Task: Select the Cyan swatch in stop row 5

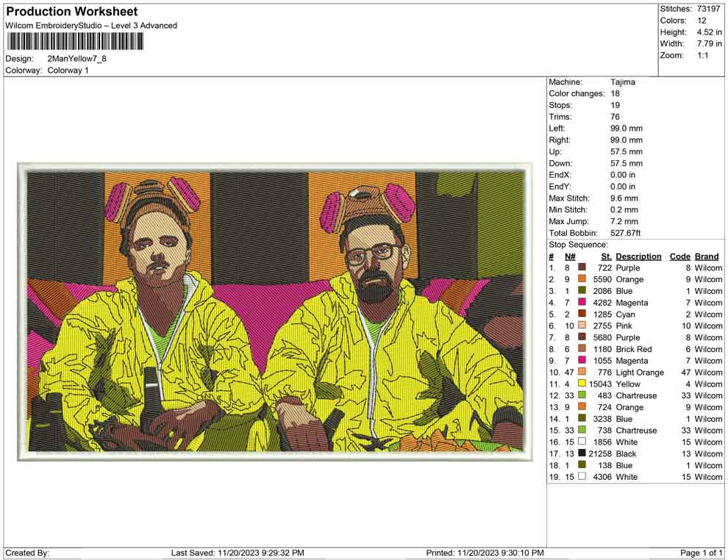Action: tap(582, 314)
